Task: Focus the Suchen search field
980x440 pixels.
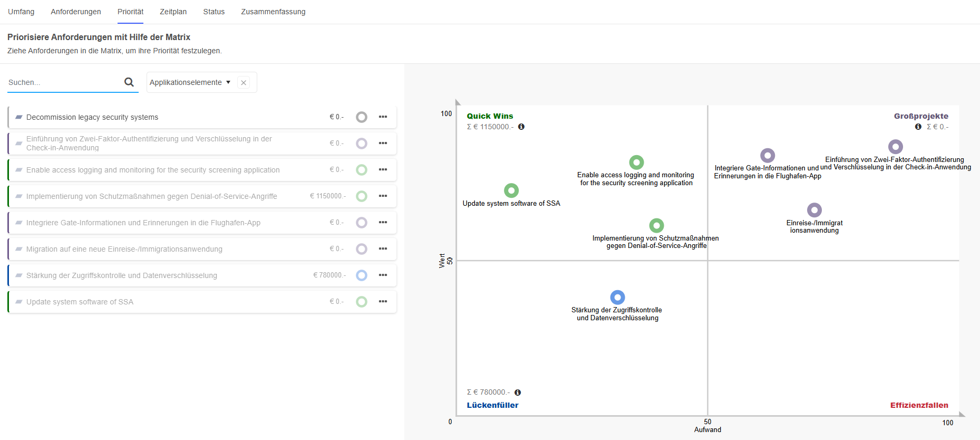Action: click(63, 82)
